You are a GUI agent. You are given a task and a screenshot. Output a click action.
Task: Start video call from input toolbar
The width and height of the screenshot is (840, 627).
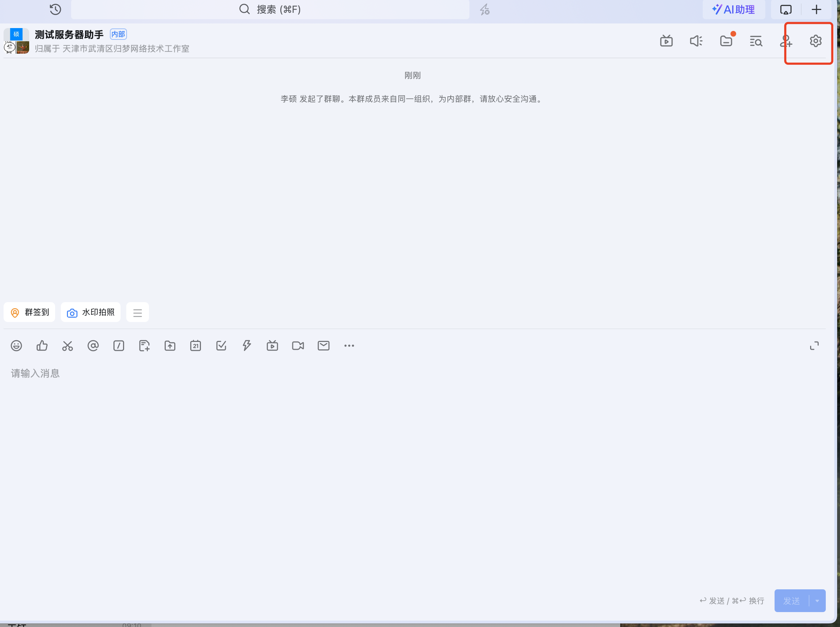point(298,346)
